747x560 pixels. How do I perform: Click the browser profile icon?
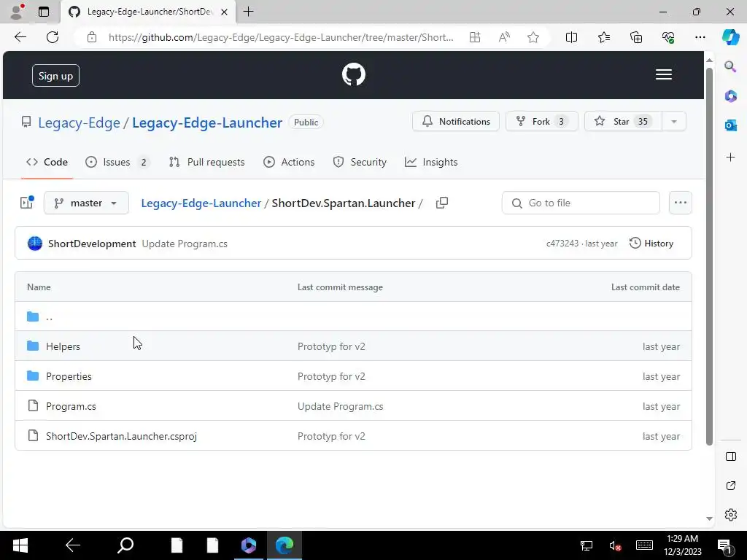click(x=17, y=12)
